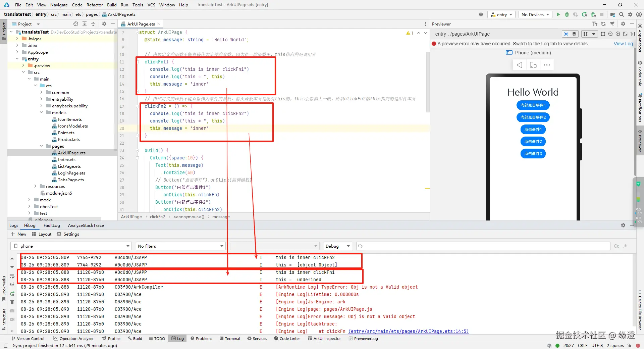This screenshot has height=349, width=644.
Task: Open the phone device dropdown in log
Action: pyautogui.click(x=71, y=246)
